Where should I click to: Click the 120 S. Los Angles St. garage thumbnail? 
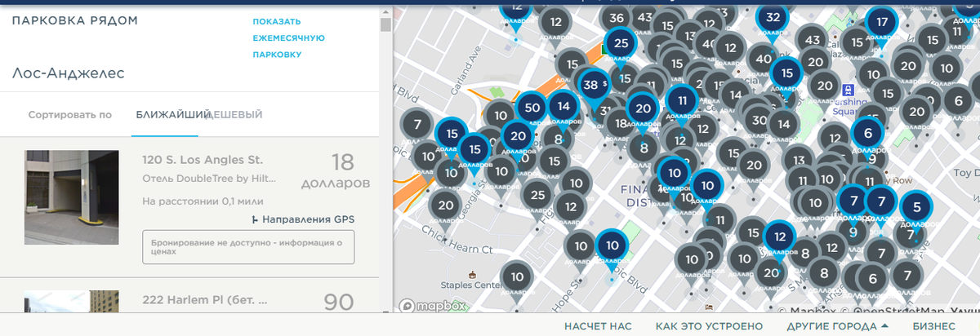tap(72, 197)
